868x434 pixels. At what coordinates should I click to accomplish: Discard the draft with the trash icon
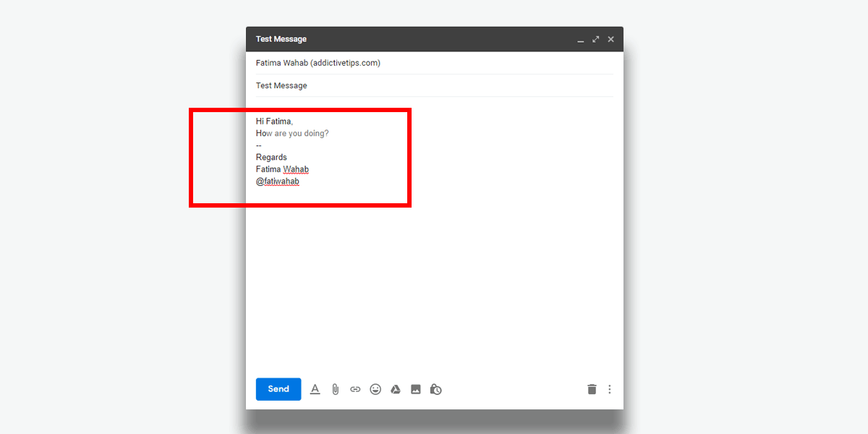coord(592,389)
